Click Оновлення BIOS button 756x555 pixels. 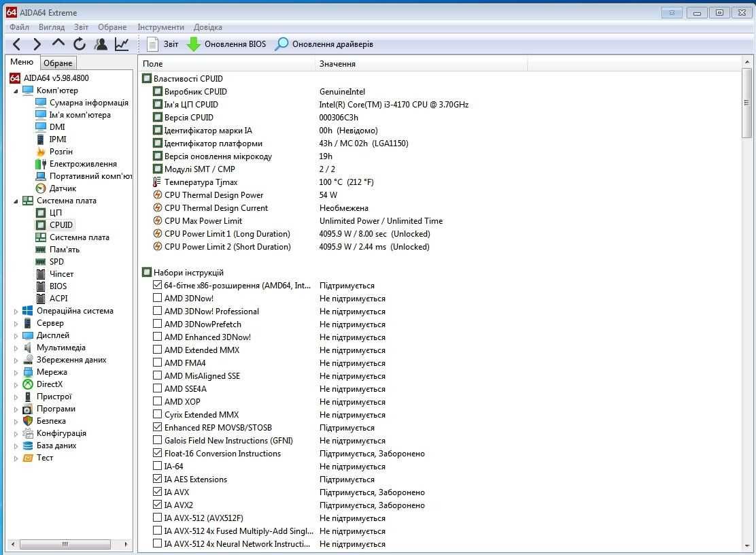(x=226, y=44)
